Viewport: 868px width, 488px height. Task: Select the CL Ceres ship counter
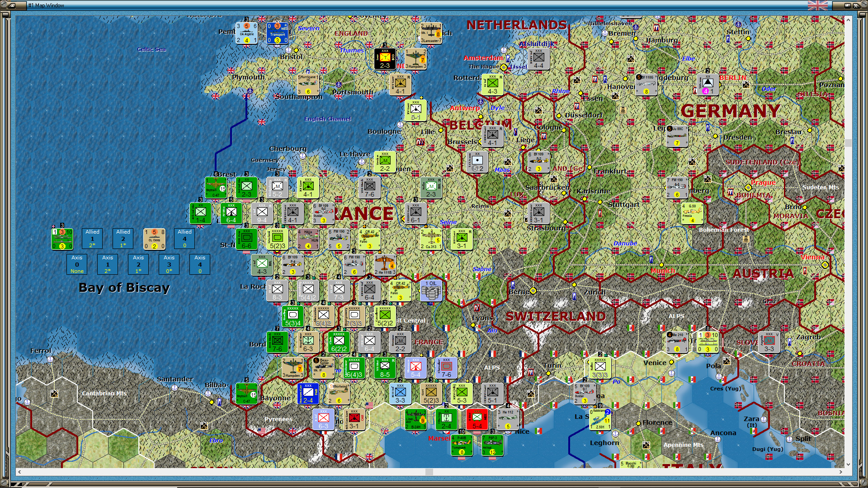(x=154, y=239)
